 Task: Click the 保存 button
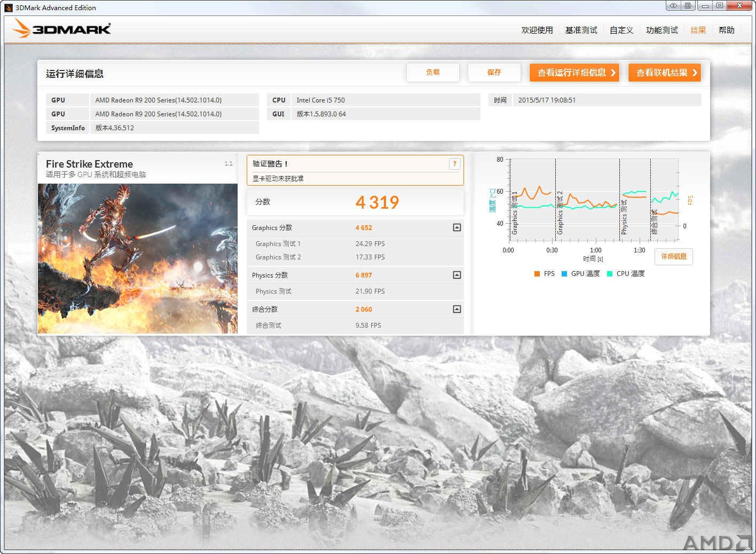point(494,73)
